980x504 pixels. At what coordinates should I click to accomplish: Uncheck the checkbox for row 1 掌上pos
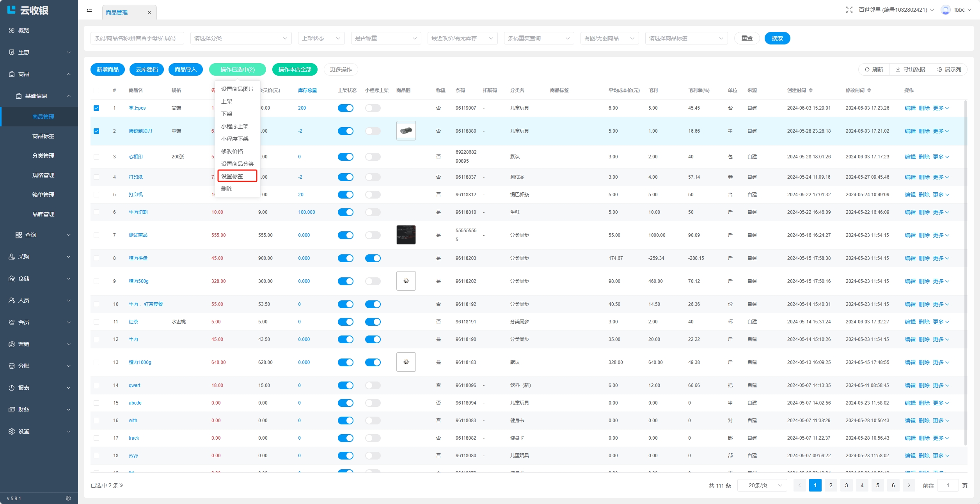(x=96, y=108)
